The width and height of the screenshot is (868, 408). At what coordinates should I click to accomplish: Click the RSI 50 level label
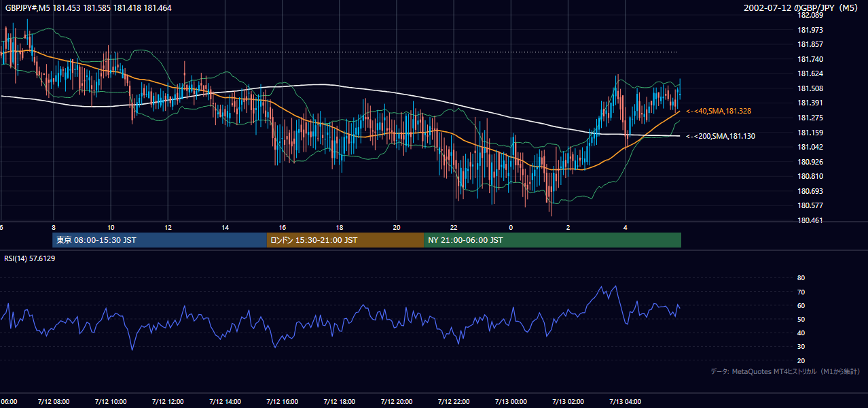[801, 319]
